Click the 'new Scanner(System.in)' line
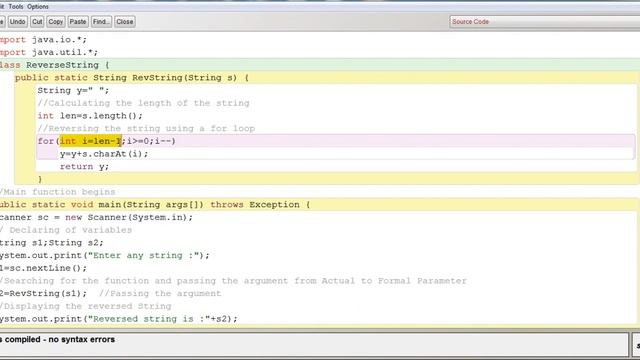The height and width of the screenshot is (360, 640). 96,217
